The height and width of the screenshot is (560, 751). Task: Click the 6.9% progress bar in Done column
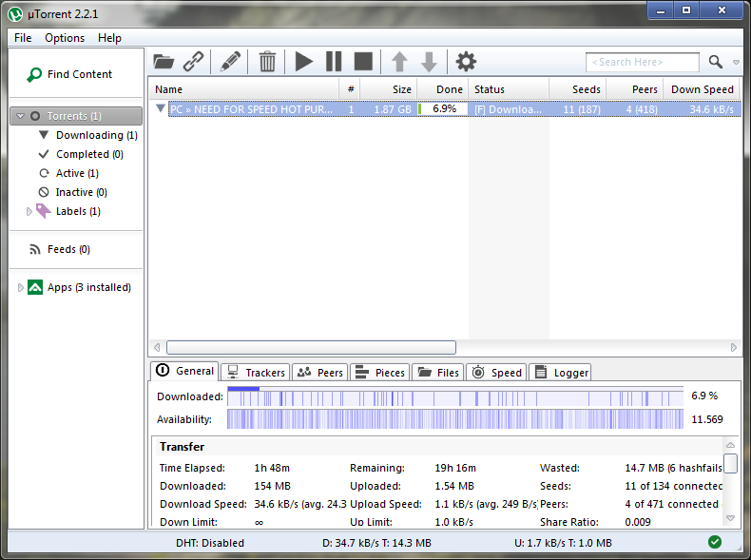(443, 109)
